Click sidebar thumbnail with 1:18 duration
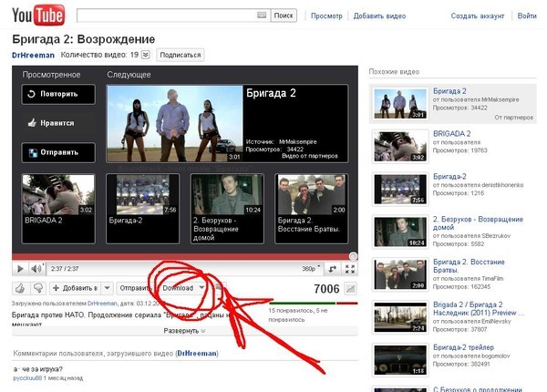547x392 pixels. 400,360
